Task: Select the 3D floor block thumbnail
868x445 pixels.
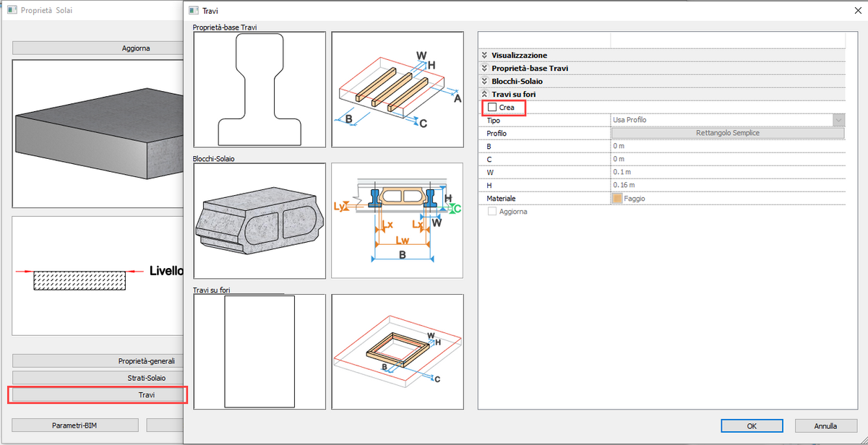Action: pyautogui.click(x=259, y=220)
